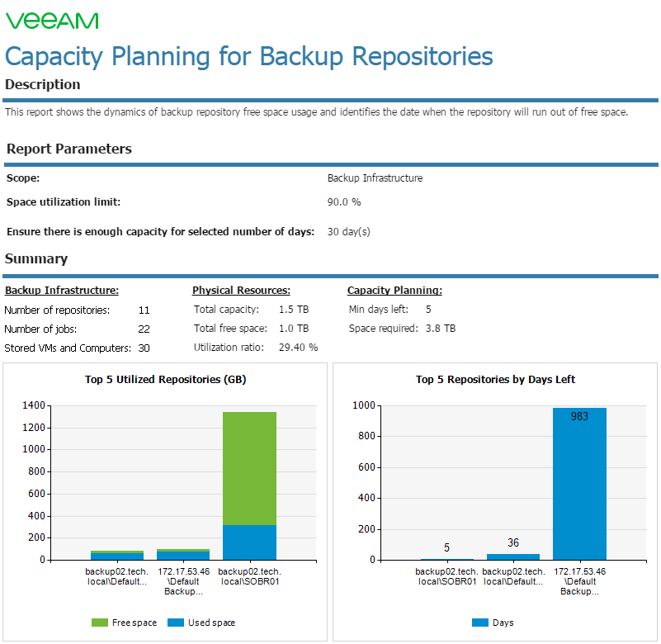The height and width of the screenshot is (644, 661).
Task: Click the underlined 'Backup Infrastructure:' summary heading
Action: click(x=62, y=290)
